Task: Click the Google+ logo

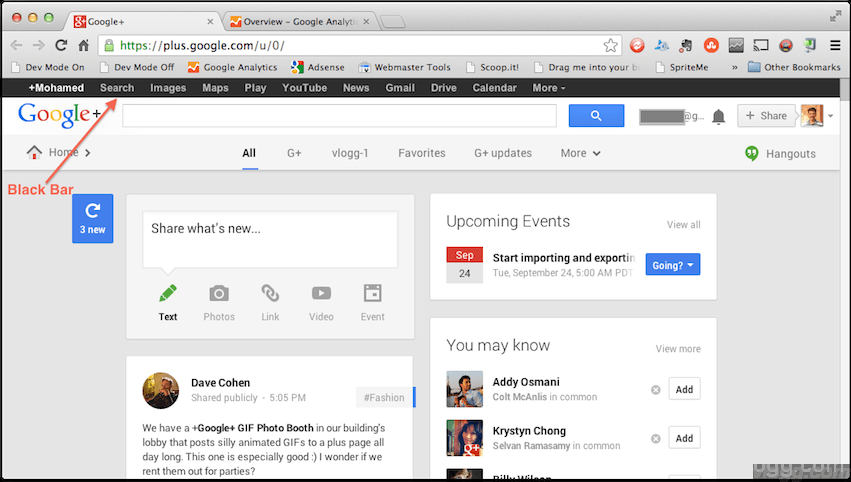Action: point(59,115)
